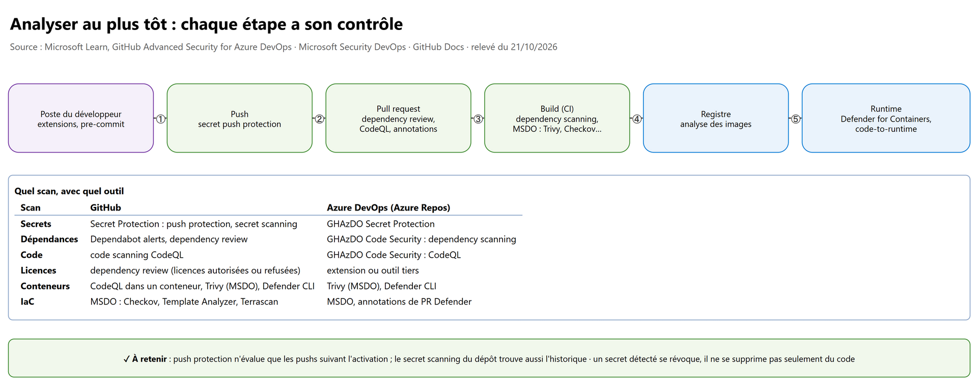Click "dependency review (licences autorisées ou refusées)" cell
The width and height of the screenshot is (980, 387).
click(x=195, y=271)
